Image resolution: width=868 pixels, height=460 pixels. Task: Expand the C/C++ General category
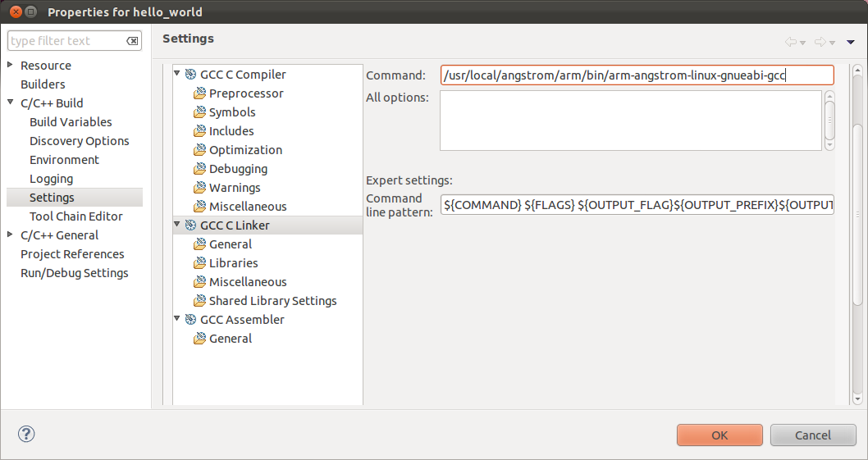10,235
